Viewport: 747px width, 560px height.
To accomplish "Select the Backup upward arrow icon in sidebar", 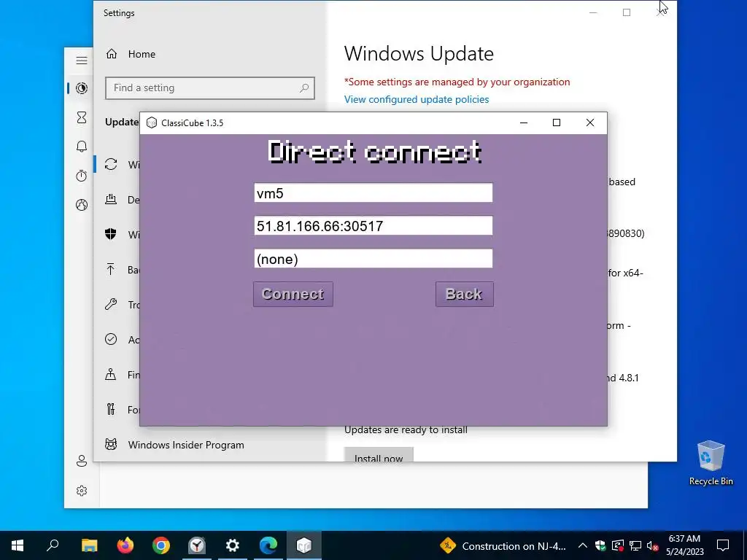I will click(111, 269).
